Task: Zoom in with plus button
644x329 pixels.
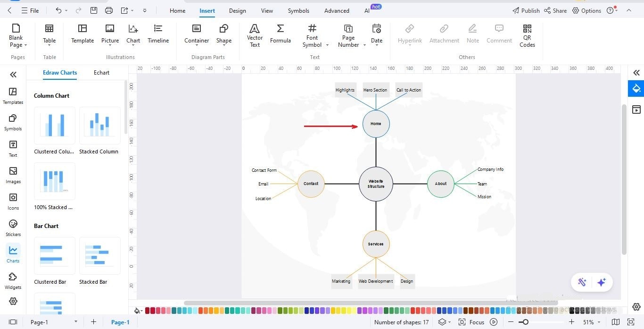Action: pos(571,322)
